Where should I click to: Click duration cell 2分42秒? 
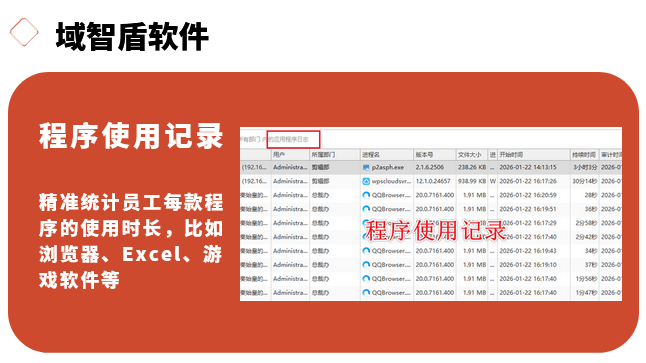pyautogui.click(x=586, y=237)
